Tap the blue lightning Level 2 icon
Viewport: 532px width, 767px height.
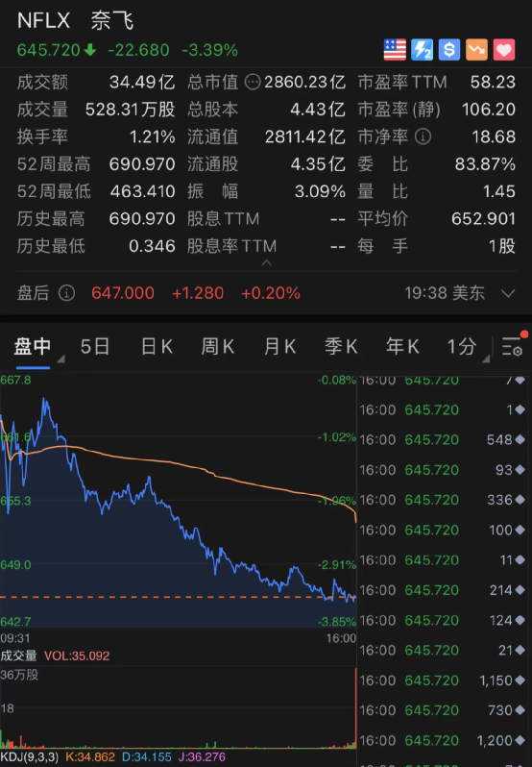point(423,50)
